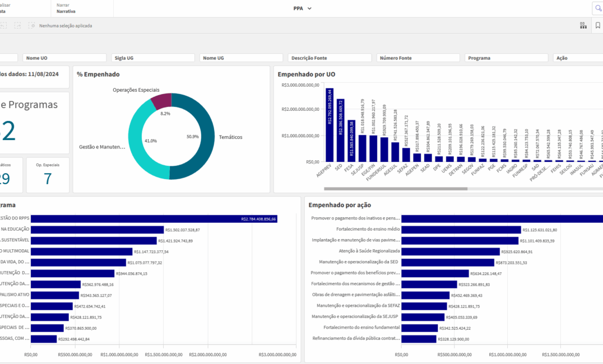Open the bookmarks icon

point(598,26)
